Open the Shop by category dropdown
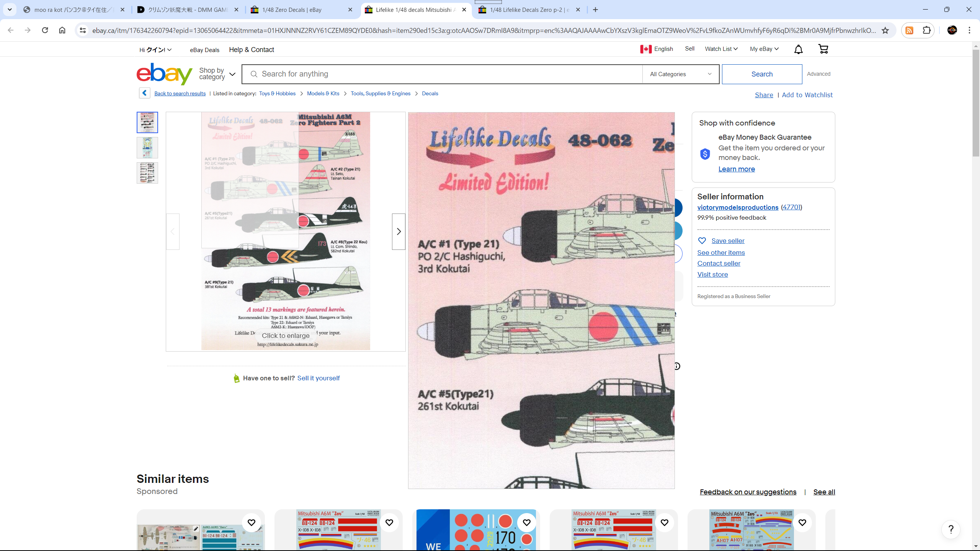This screenshot has height=551, width=980. pos(217,74)
